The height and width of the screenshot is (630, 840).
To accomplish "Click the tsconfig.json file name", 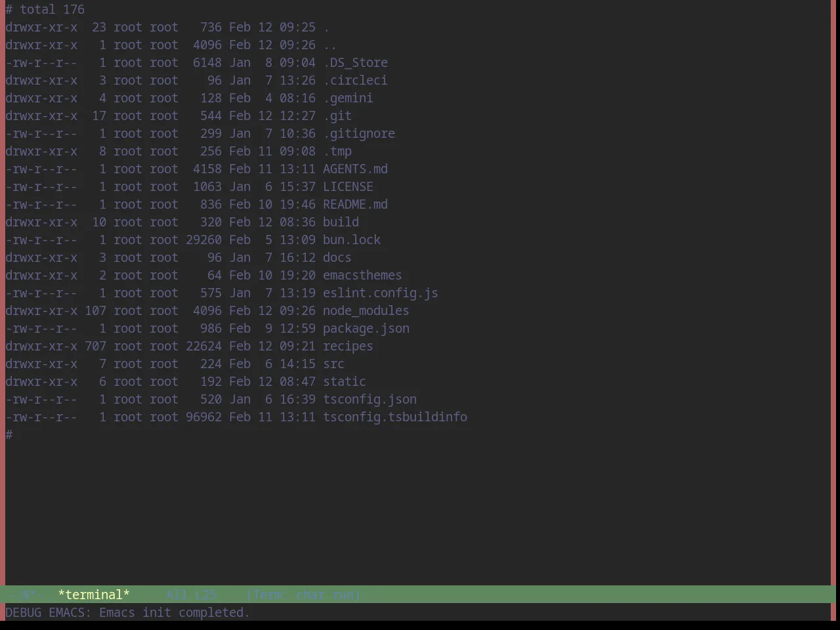I will (x=369, y=399).
